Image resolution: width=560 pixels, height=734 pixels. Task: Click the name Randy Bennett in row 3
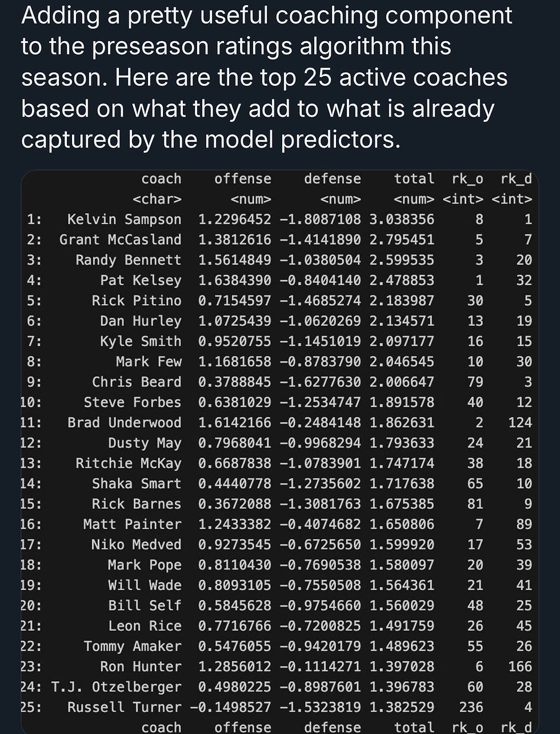tap(128, 260)
